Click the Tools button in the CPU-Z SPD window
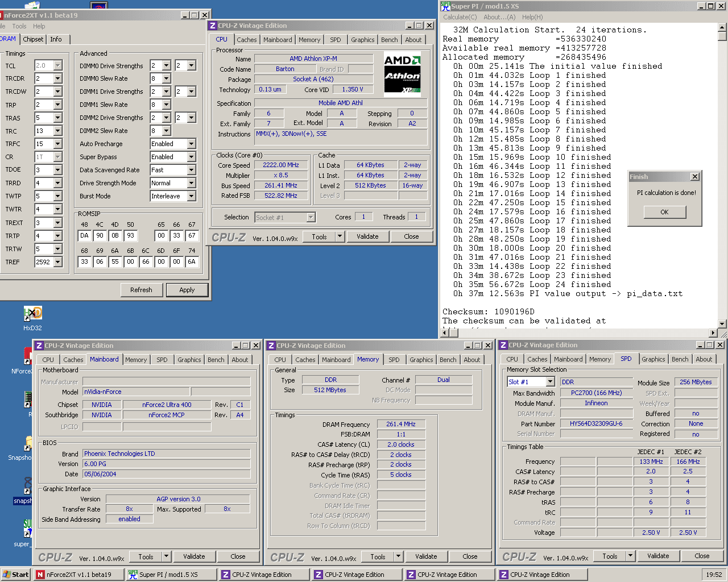 point(610,556)
